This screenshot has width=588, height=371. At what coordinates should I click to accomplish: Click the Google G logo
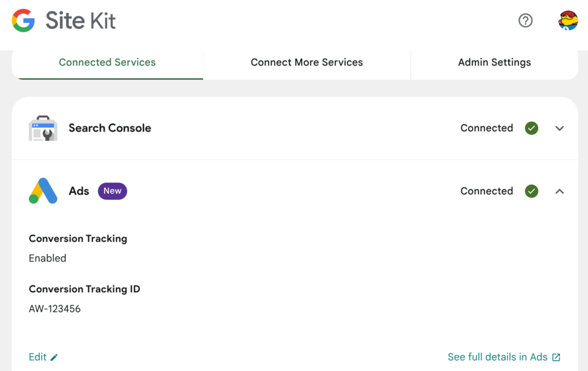[x=23, y=21]
